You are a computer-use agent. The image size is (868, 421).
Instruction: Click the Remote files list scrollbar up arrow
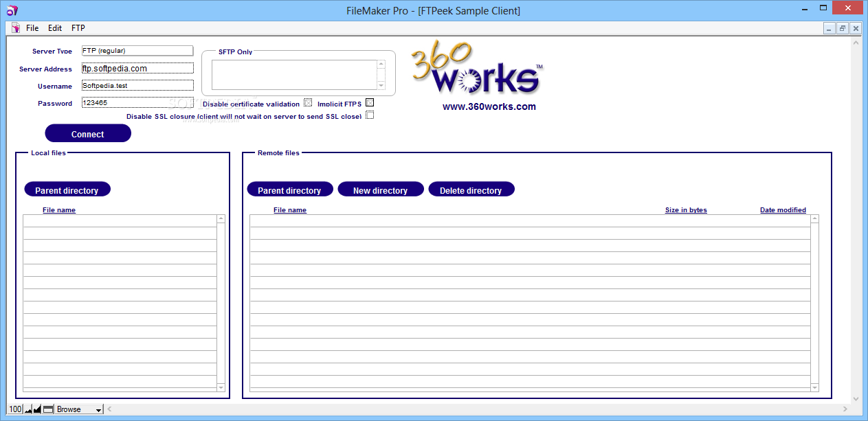click(x=815, y=219)
